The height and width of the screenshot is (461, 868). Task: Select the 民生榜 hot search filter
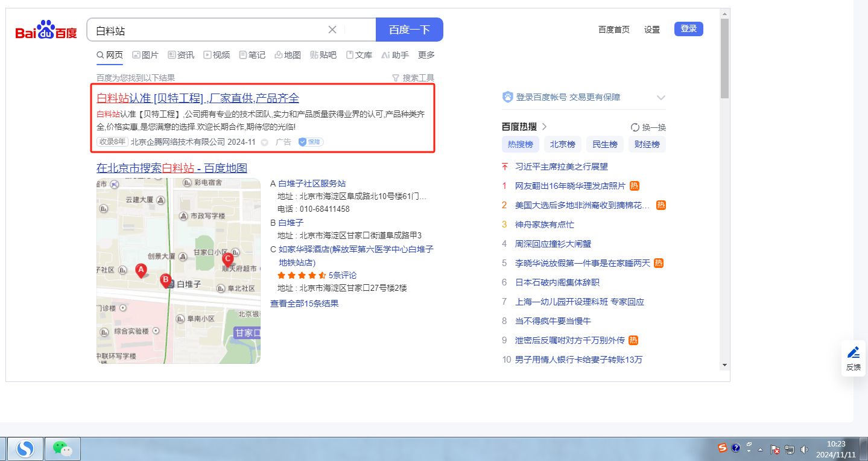pos(604,144)
